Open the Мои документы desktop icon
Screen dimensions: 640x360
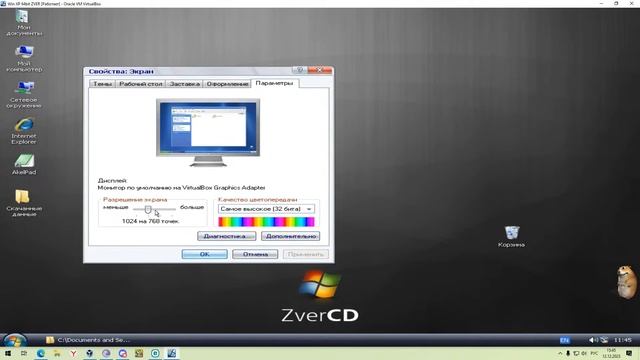(23, 23)
